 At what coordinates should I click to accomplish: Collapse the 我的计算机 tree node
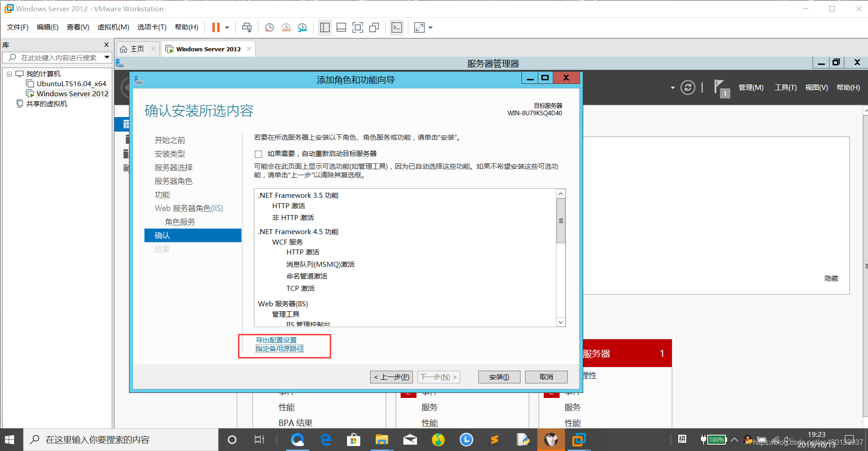click(9, 74)
